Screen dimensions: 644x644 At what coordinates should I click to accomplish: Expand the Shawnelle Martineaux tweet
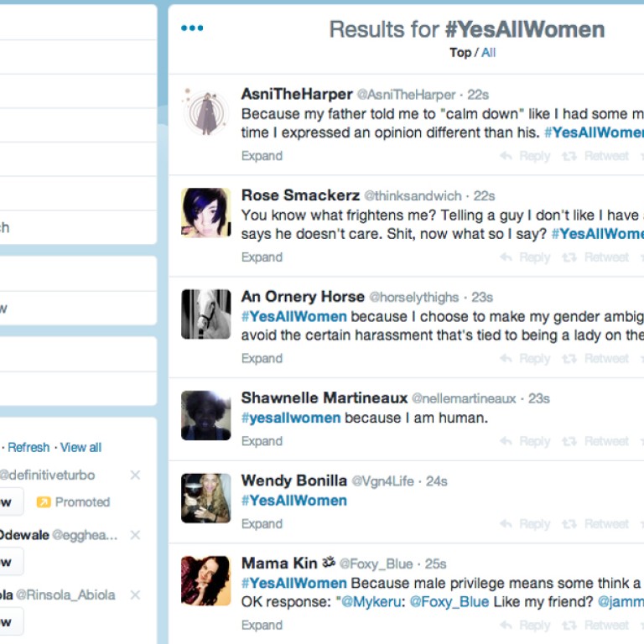click(262, 441)
